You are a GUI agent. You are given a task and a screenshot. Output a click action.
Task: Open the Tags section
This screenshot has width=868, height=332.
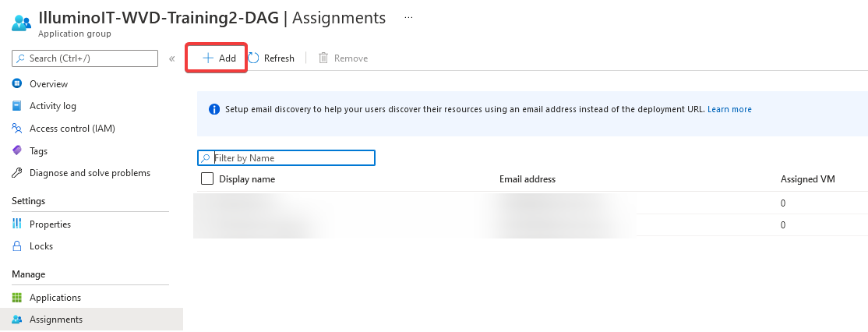[38, 151]
